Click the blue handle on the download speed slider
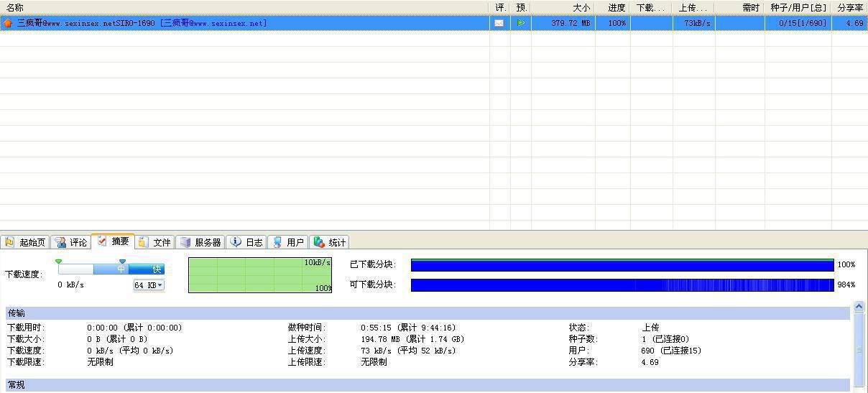868x393 pixels. tap(122, 262)
